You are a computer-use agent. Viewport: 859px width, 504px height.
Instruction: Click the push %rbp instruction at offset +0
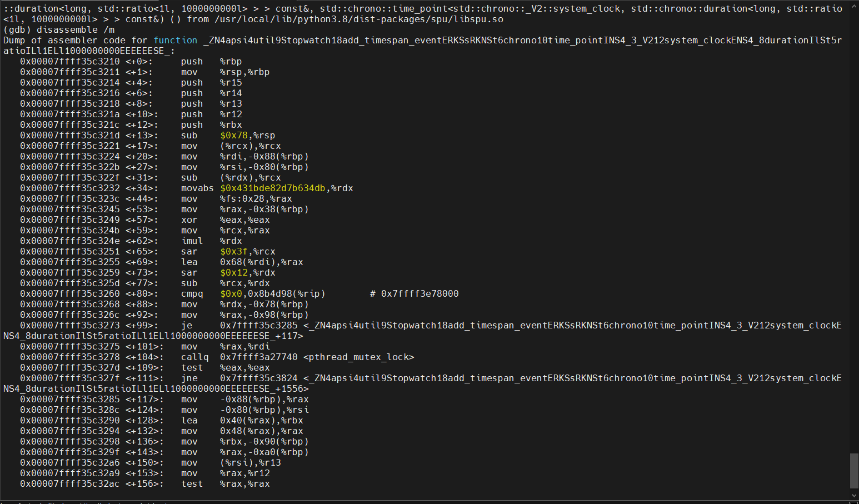(x=211, y=61)
